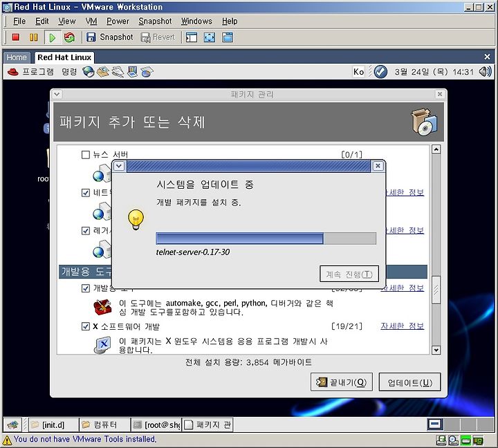Switch to the [root@sh terminal taskbar window

[156, 424]
